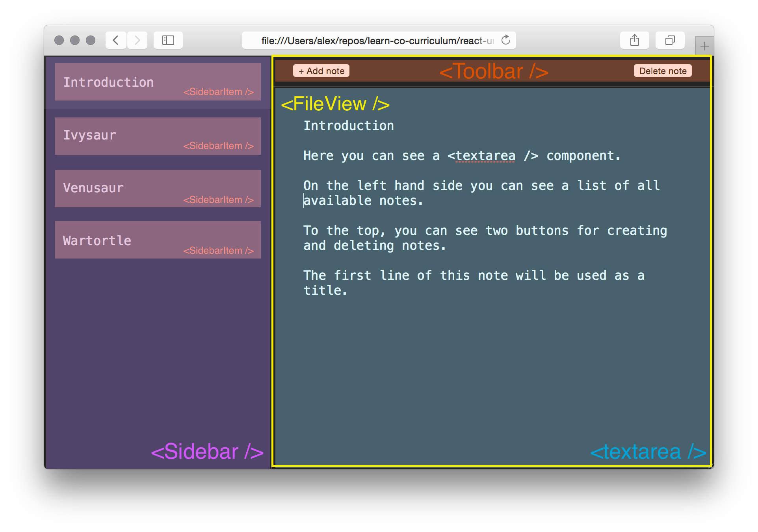The image size is (758, 532).
Task: Click the red close window dot
Action: coord(59,40)
